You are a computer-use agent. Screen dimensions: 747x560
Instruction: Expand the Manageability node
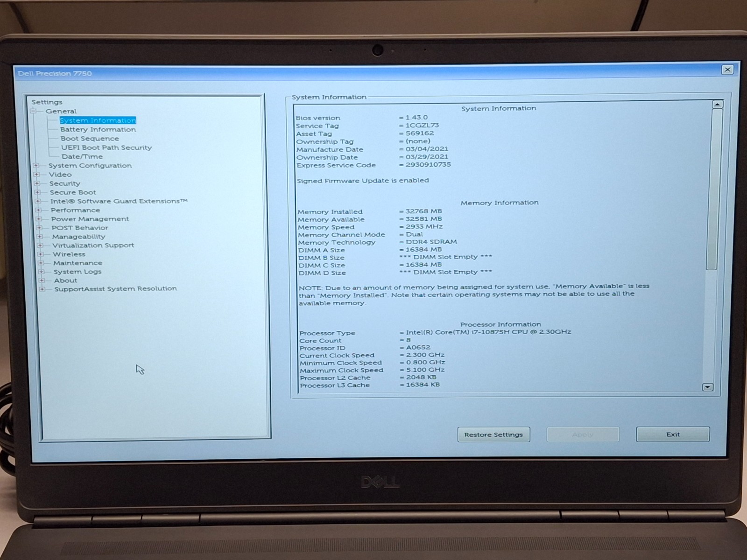click(x=40, y=237)
